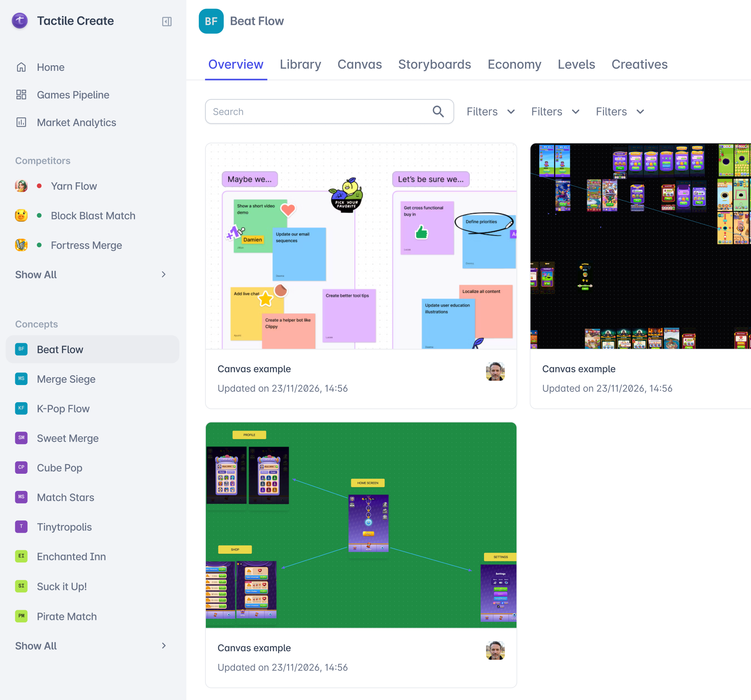
Task: Click author avatar on green canvas card
Action: pyautogui.click(x=495, y=650)
